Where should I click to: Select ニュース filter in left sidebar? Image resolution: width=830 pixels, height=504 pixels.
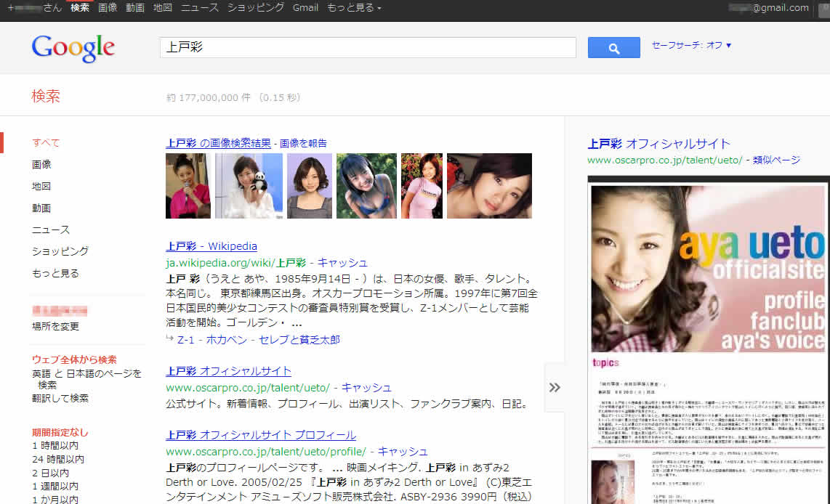coord(51,229)
